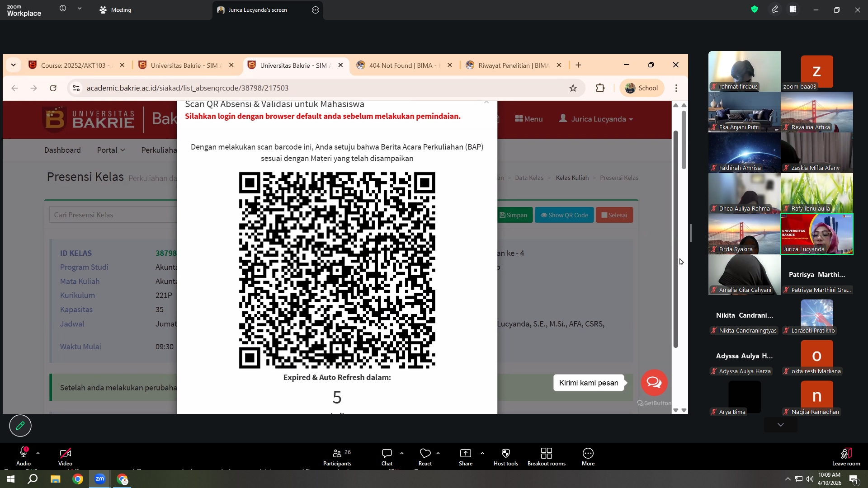Open 404 Not Found BIMA tab

coord(405,65)
